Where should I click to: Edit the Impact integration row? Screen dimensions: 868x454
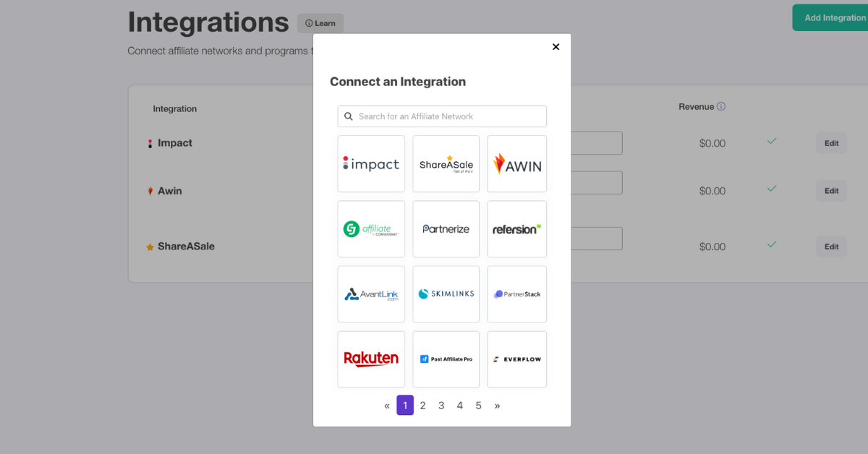[x=832, y=143]
